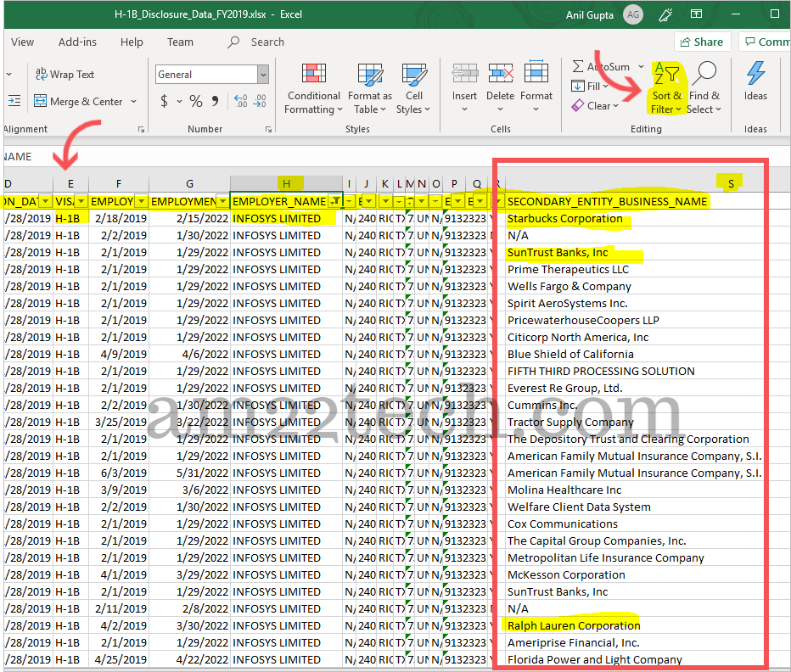Open the Number Format dropdown
791x672 pixels.
click(x=263, y=75)
